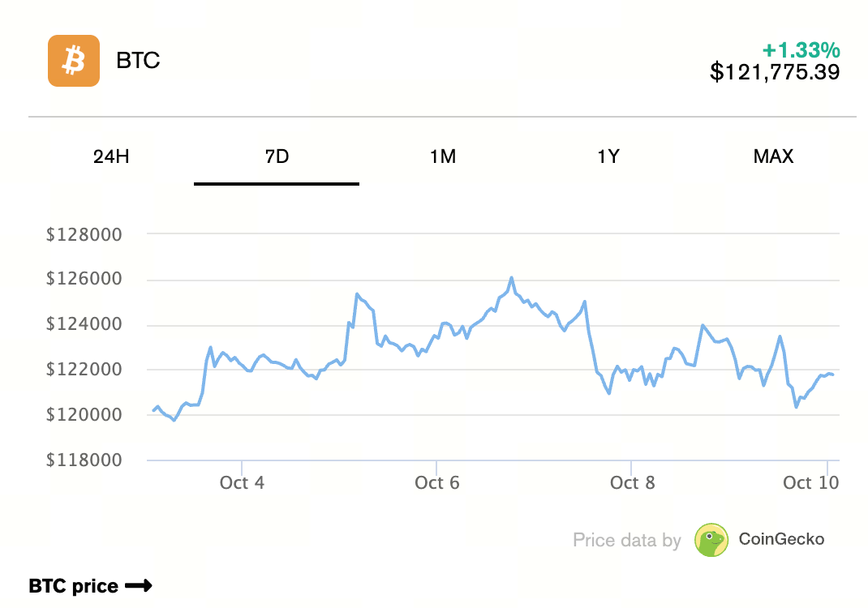Click the Oct 8 date axis label
This screenshot has width=868, height=608.
pos(632,483)
